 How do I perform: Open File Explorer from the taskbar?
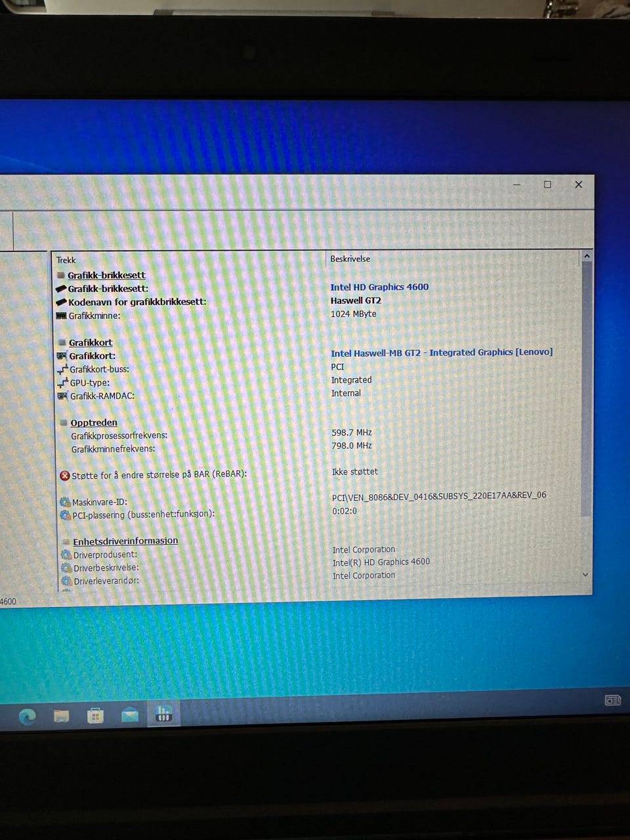click(x=62, y=716)
